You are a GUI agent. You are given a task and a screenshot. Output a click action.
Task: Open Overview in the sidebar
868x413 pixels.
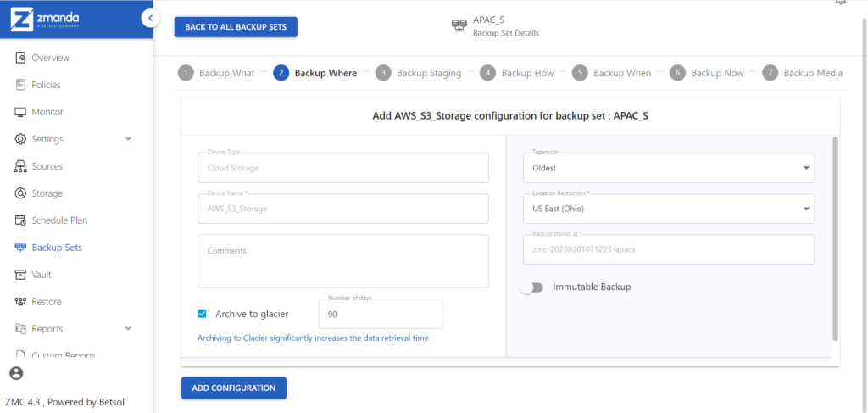[50, 58]
